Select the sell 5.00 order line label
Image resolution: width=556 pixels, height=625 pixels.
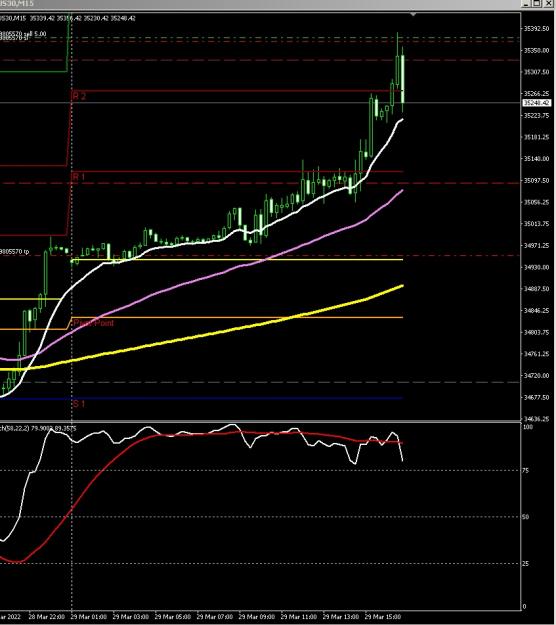pyautogui.click(x=23, y=33)
